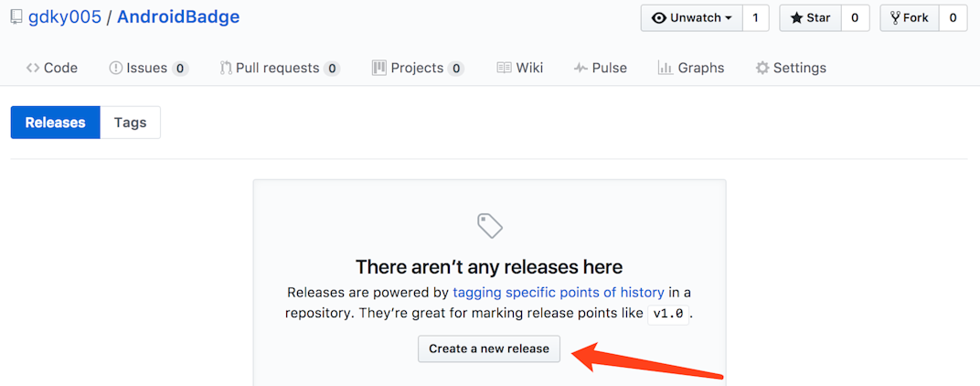
Task: Switch to the Tags sub-tab
Action: coord(130,122)
